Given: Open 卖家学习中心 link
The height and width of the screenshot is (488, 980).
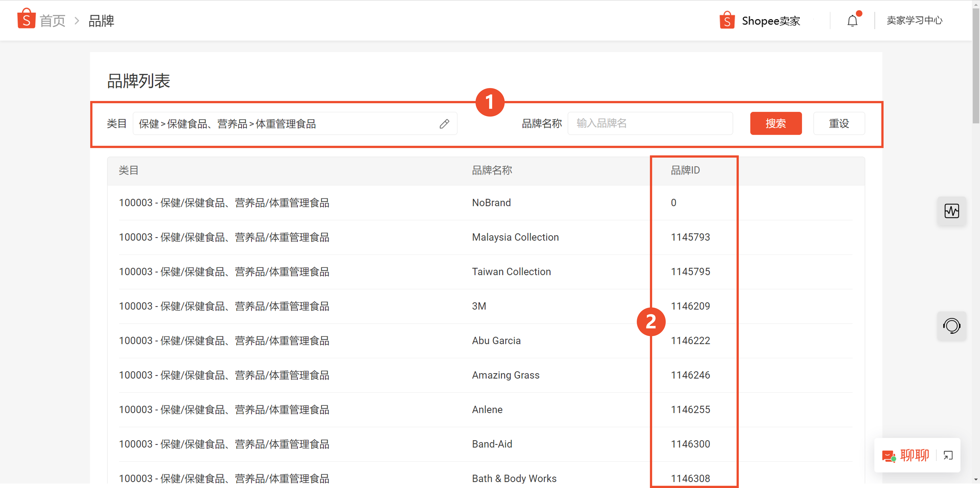Looking at the screenshot, I should 914,20.
